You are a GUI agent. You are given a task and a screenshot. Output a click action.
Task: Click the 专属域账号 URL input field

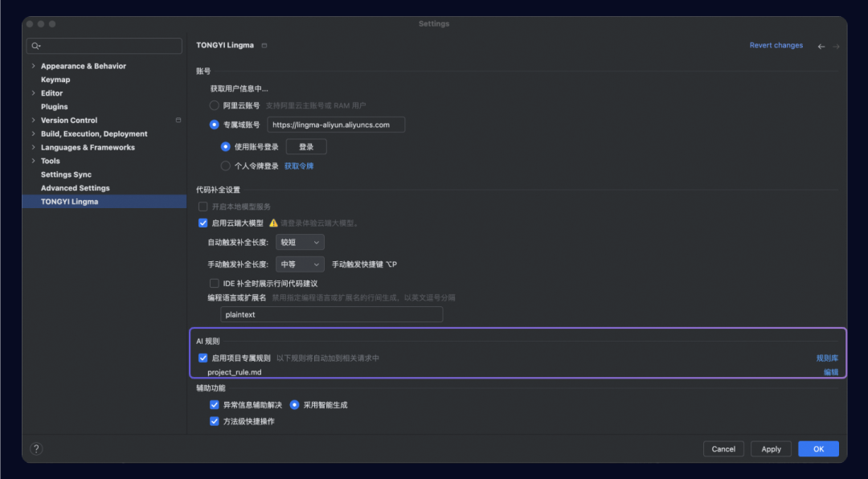tap(336, 125)
